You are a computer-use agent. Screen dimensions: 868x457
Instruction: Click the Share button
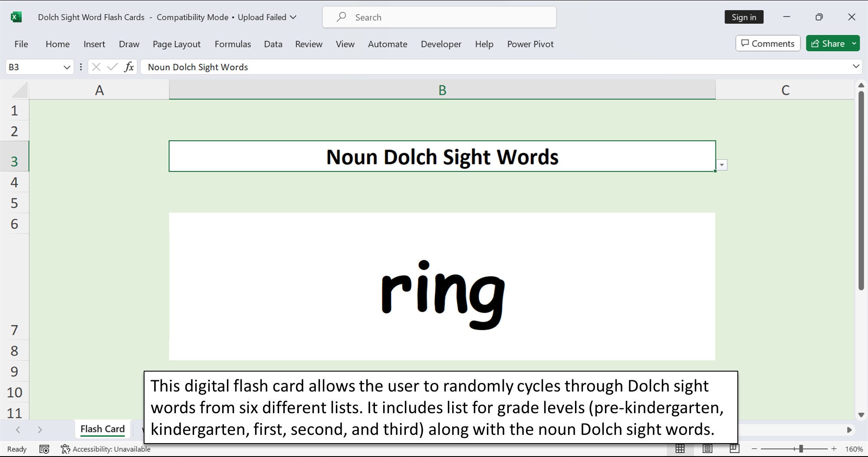click(x=829, y=43)
